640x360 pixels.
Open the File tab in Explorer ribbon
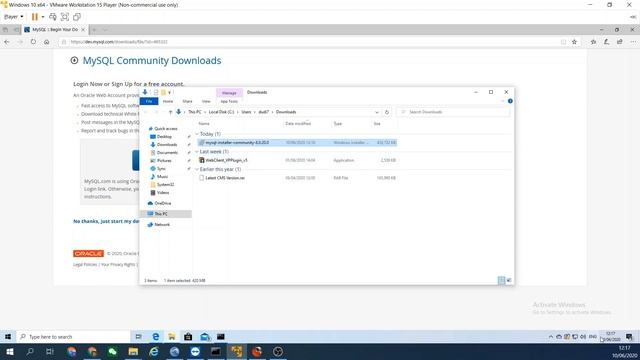149,101
